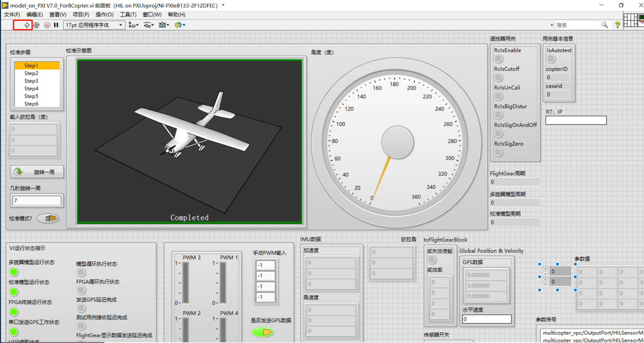
Task: Toggle the 是否发送GPS数据 switch
Action: [262, 332]
